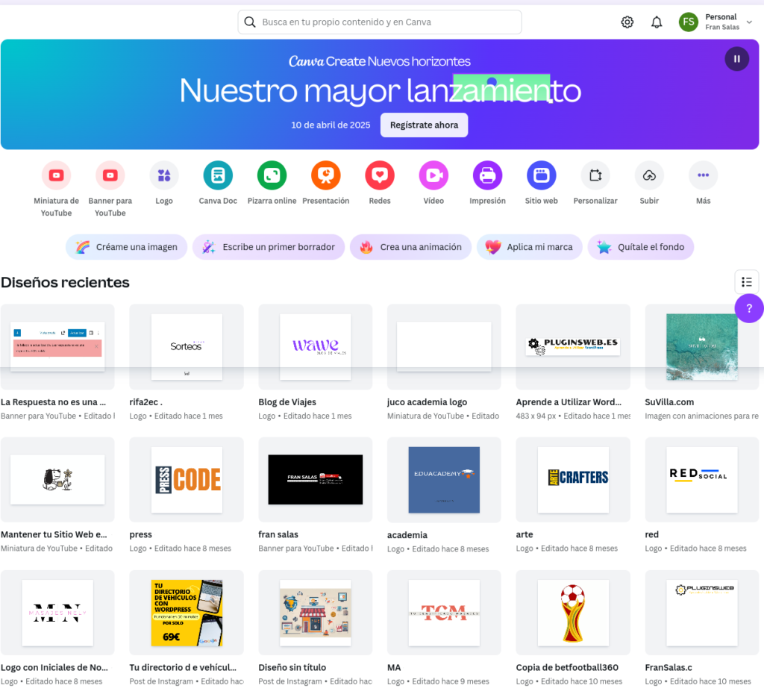764x700 pixels.
Task: Click the Aplica mi marca chip
Action: pyautogui.click(x=529, y=247)
